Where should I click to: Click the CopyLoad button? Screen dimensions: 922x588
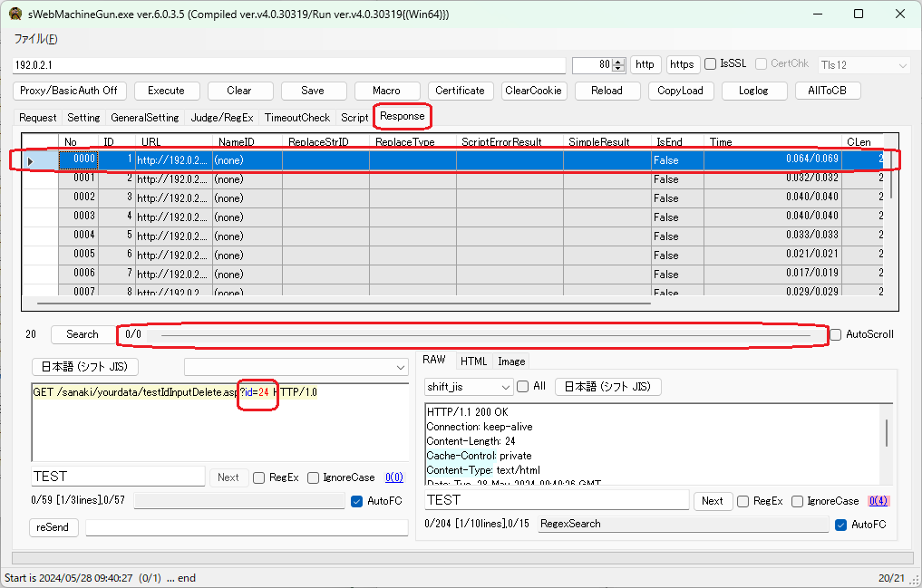pos(680,91)
